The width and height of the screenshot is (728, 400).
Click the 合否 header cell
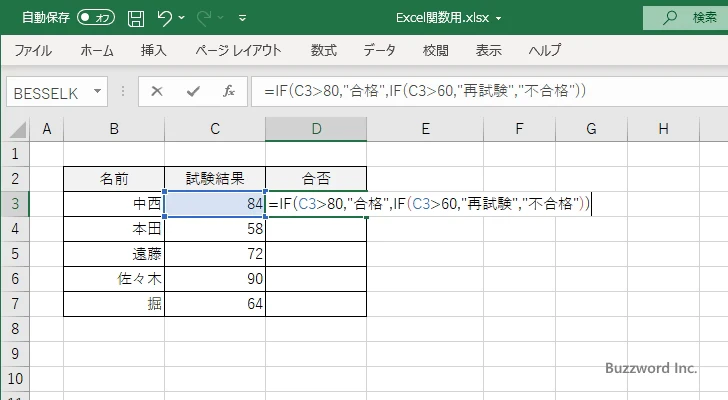coord(316,179)
